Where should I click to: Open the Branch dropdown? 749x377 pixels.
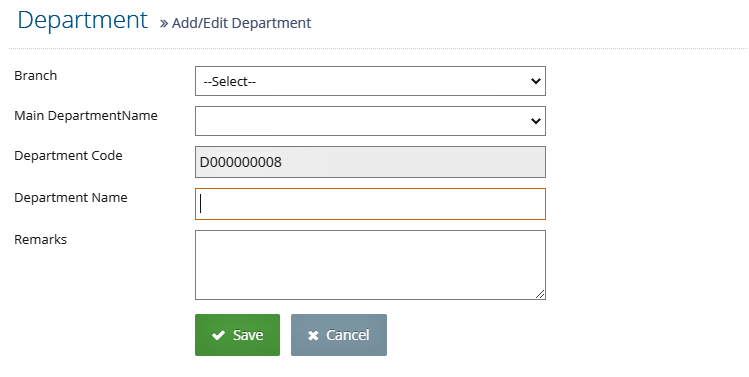click(x=370, y=81)
